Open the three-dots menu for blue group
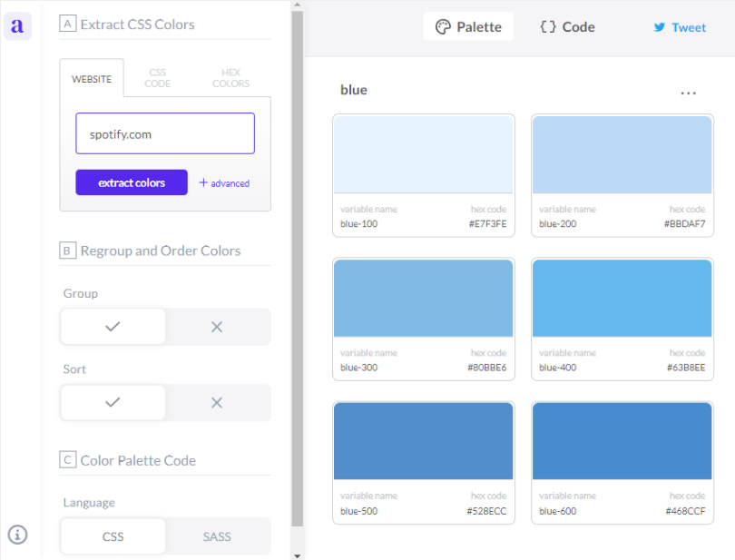The height and width of the screenshot is (560, 735). tap(688, 92)
